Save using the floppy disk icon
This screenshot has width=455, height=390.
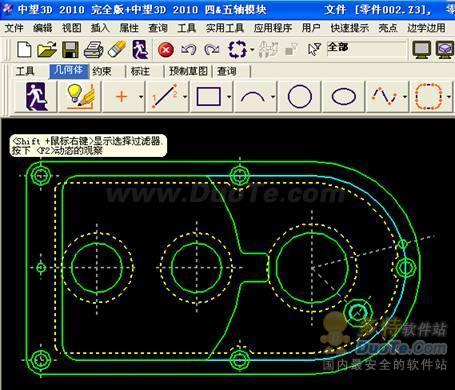(x=70, y=50)
